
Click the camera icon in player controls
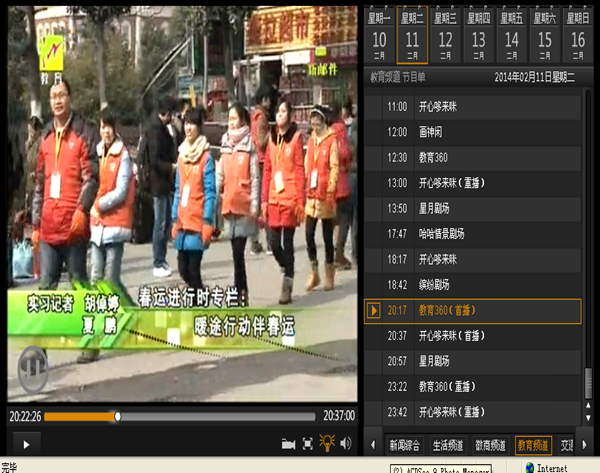(288, 443)
